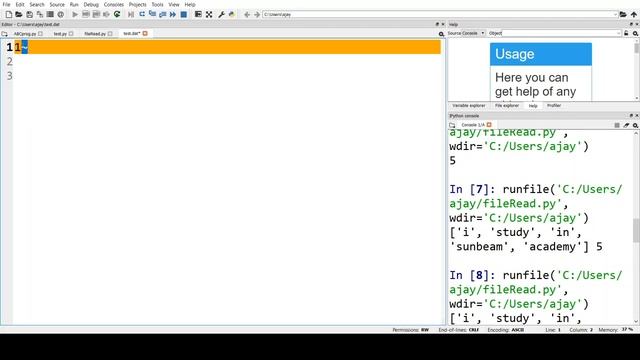The image size is (640, 360).
Task: Start debugging with the Debug file icon
Action: point(131,14)
